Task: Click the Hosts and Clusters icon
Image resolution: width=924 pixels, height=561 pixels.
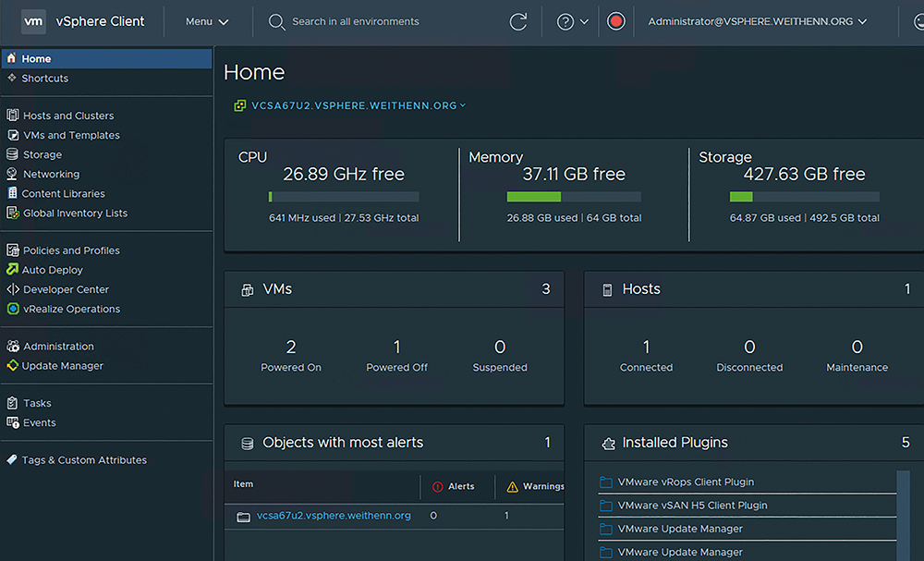Action: (x=12, y=115)
